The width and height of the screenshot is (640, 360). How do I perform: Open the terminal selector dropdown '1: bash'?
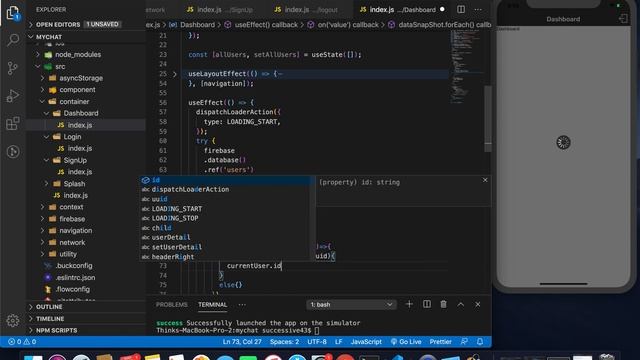coord(351,304)
